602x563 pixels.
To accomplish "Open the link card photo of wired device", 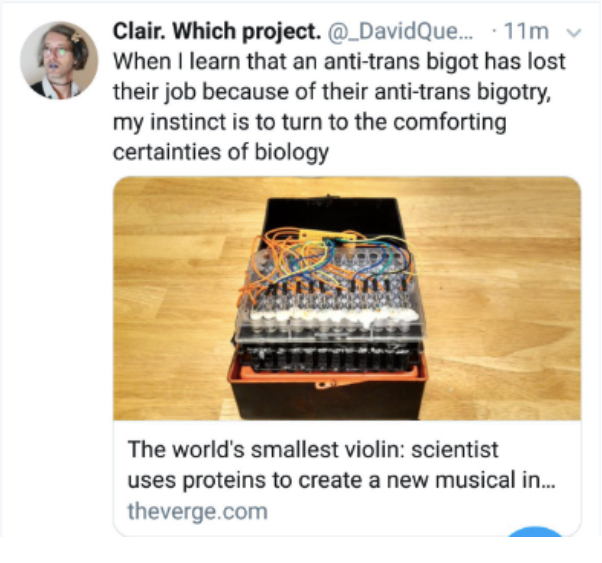I will pos(347,298).
